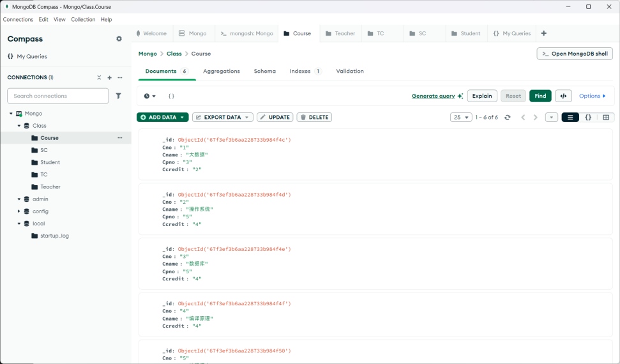The width and height of the screenshot is (620, 364).
Task: Click export query to language code icon
Action: (x=563, y=96)
